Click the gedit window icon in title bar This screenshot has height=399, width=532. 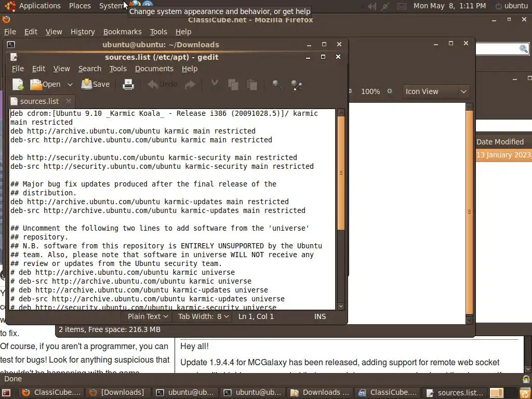(x=14, y=57)
